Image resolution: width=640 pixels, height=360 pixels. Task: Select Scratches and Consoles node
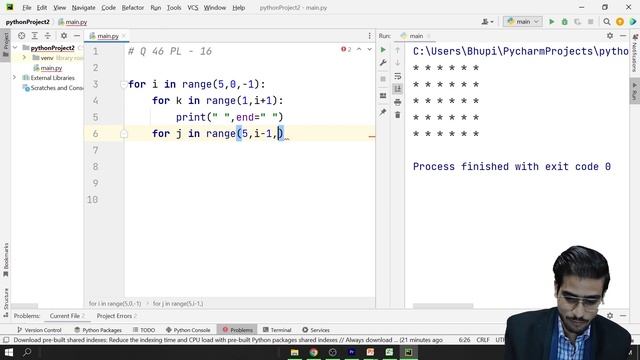point(53,88)
